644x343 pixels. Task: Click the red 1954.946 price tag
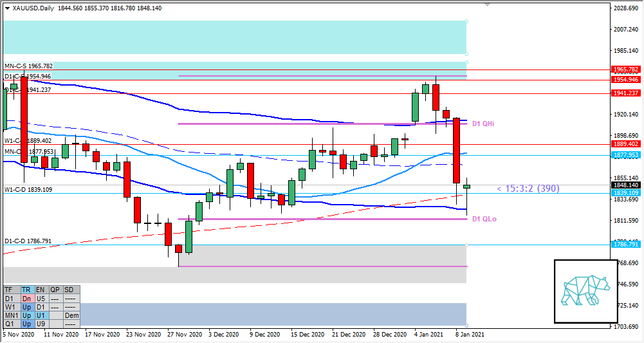(x=625, y=80)
